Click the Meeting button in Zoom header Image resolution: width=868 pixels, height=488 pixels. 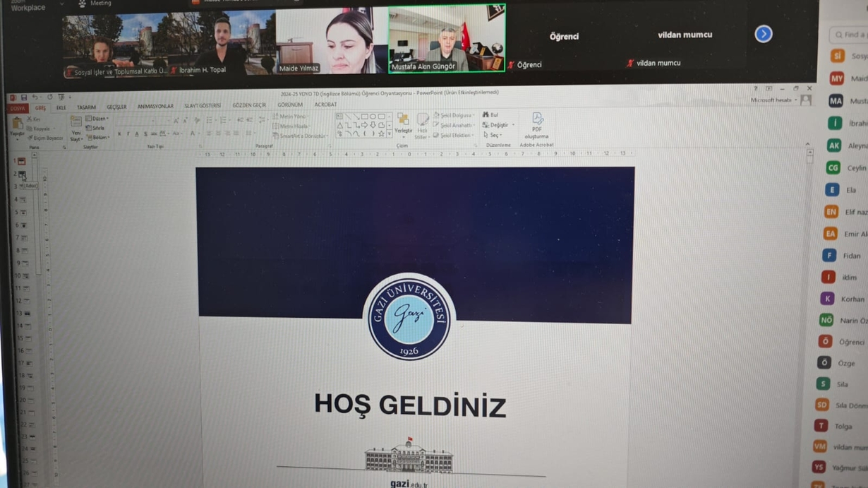(x=95, y=4)
